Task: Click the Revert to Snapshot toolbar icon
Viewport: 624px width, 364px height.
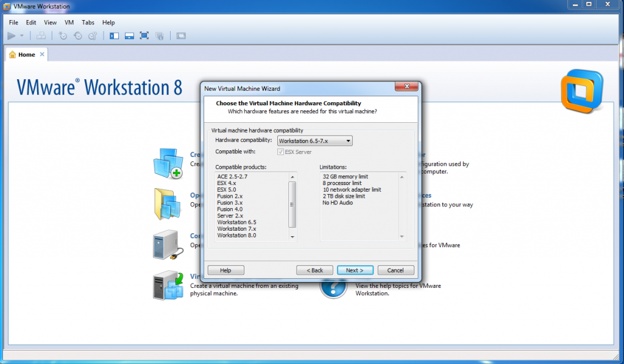Action: 78,36
